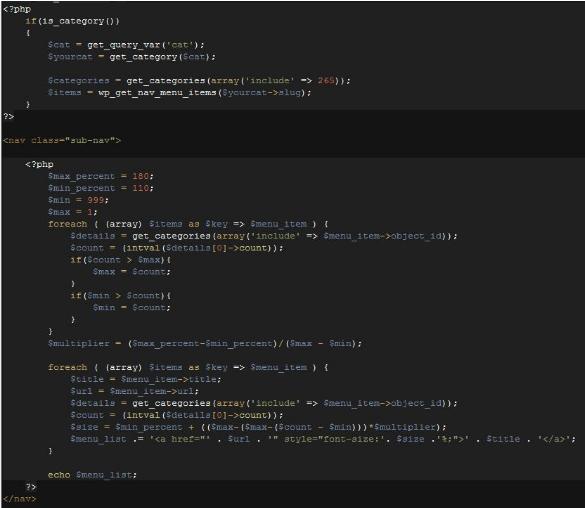Click the $max = 1 assignment
Screen dimensions: 585x508
click(x=72, y=212)
